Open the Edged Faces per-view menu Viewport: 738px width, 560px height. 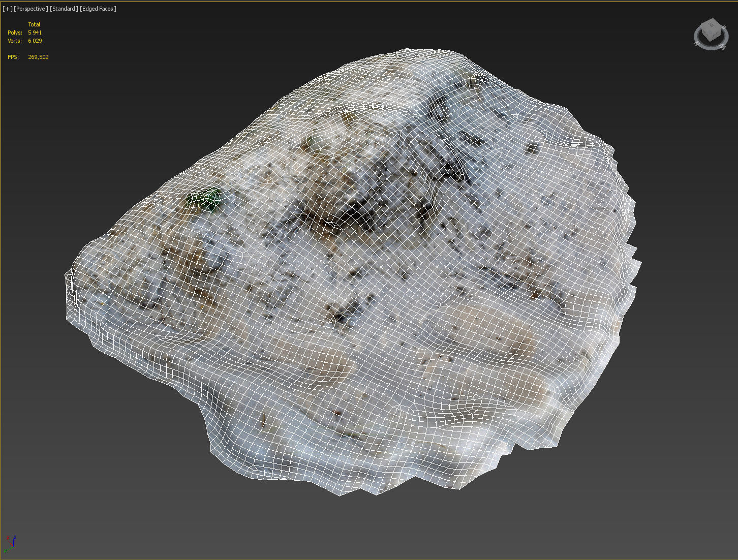point(98,9)
